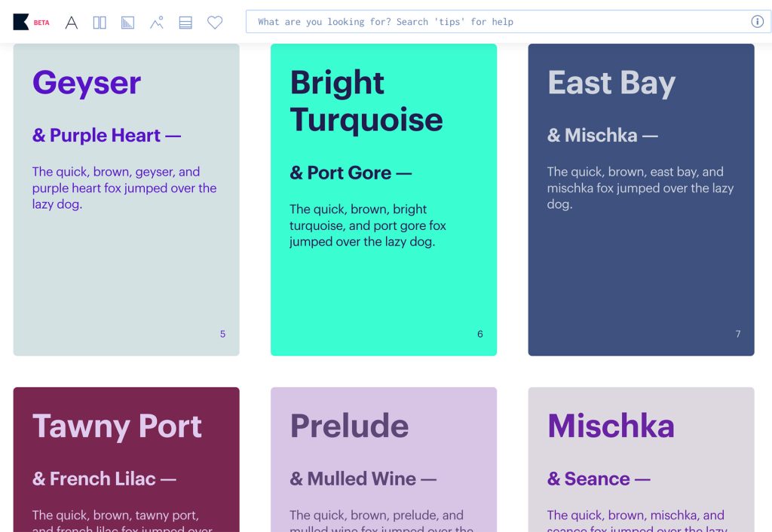
Task: Click the info icon in search bar
Action: click(757, 22)
